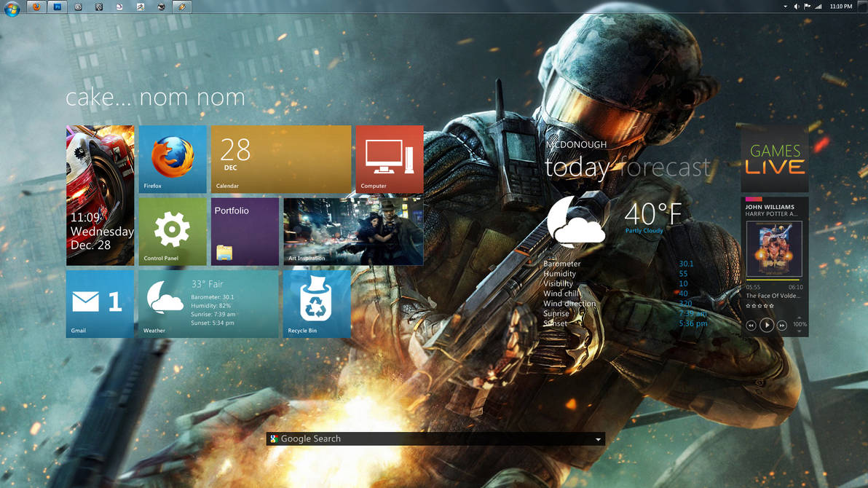Image resolution: width=868 pixels, height=488 pixels.
Task: Mute sound via the taskbar speaker icon
Action: [797, 7]
